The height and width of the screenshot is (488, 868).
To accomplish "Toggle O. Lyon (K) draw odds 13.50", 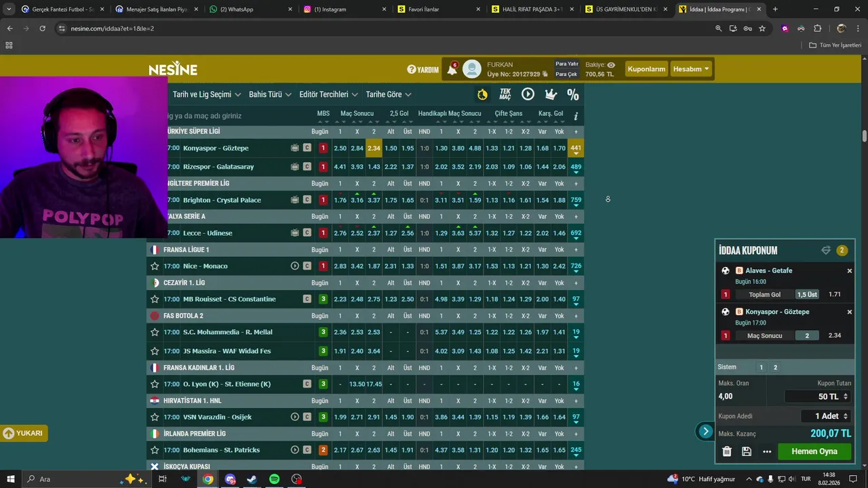I will [357, 384].
